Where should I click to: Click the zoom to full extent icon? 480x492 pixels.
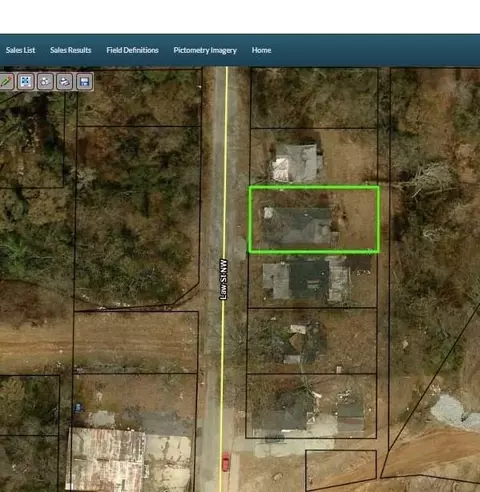(x=26, y=81)
